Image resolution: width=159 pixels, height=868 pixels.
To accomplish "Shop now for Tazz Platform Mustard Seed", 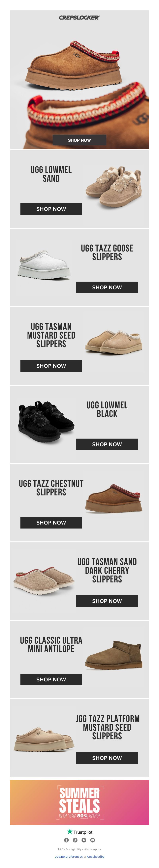I will 107,758.
